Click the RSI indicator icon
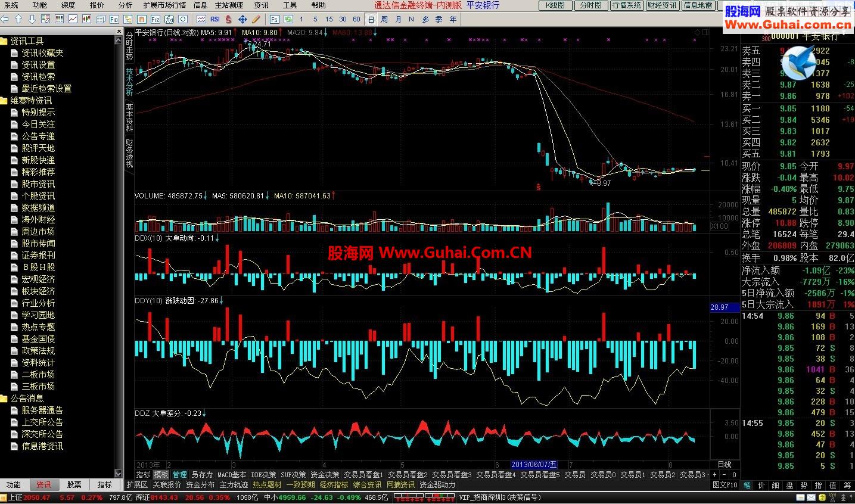 pyautogui.click(x=215, y=19)
